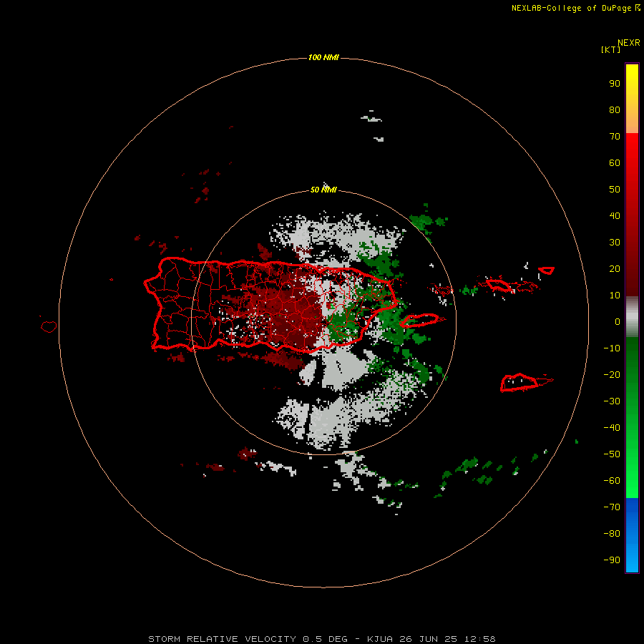Image resolution: width=644 pixels, height=644 pixels.
Task: Click the -30 scale value
Action: tap(612, 401)
